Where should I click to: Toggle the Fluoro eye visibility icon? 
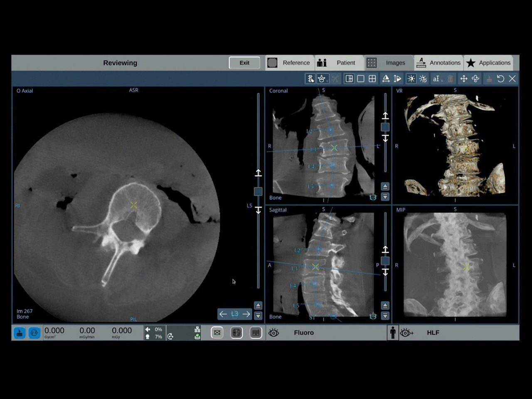pyautogui.click(x=273, y=332)
